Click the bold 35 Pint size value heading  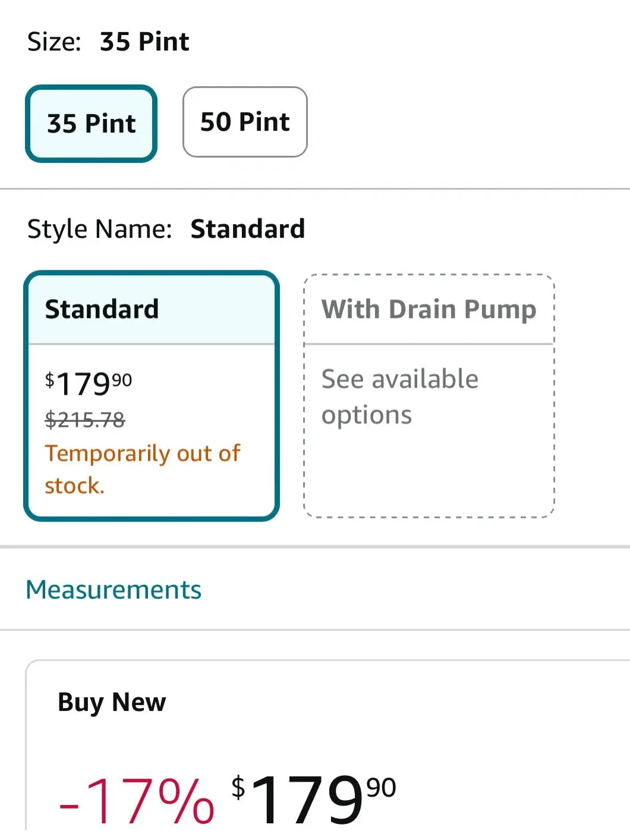[144, 42]
